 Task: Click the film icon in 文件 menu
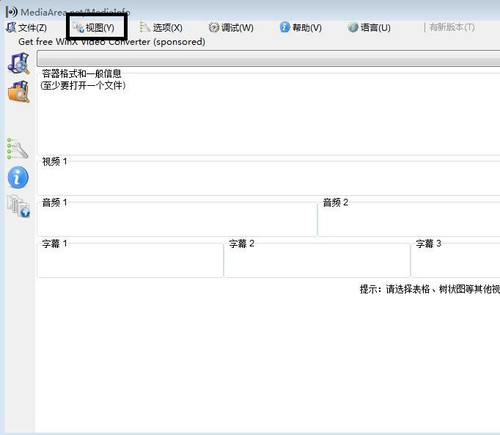pyautogui.click(x=11, y=27)
